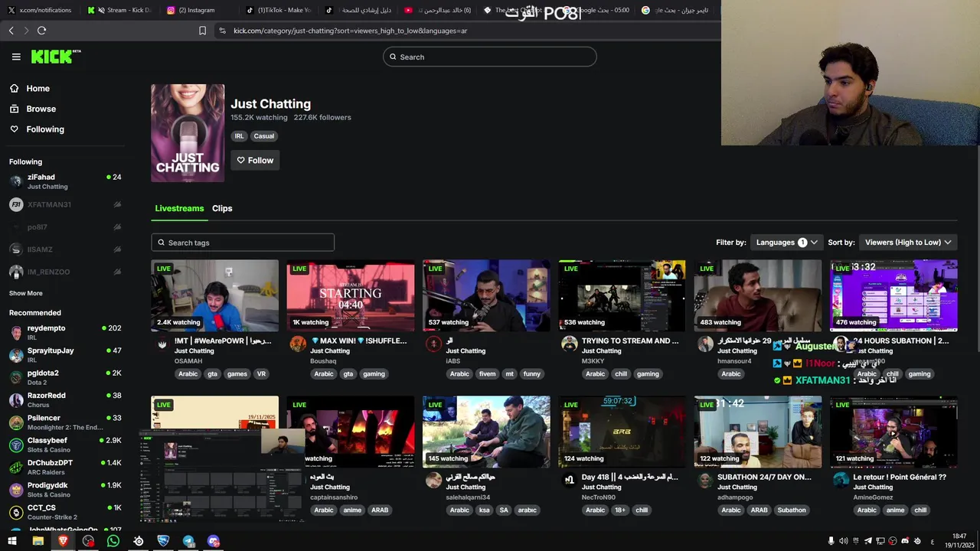Open WhatsApp from the taskbar

pyautogui.click(x=113, y=541)
